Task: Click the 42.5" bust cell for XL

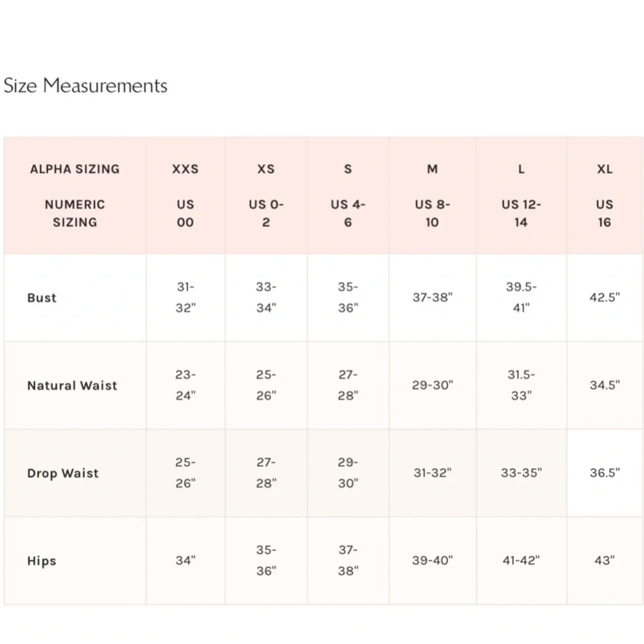Action: coord(605,298)
